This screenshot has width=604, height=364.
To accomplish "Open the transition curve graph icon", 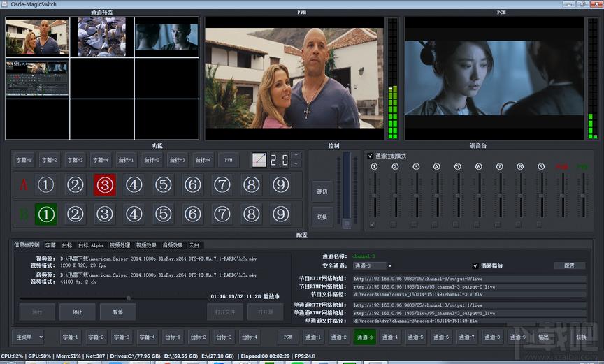I will (x=259, y=160).
